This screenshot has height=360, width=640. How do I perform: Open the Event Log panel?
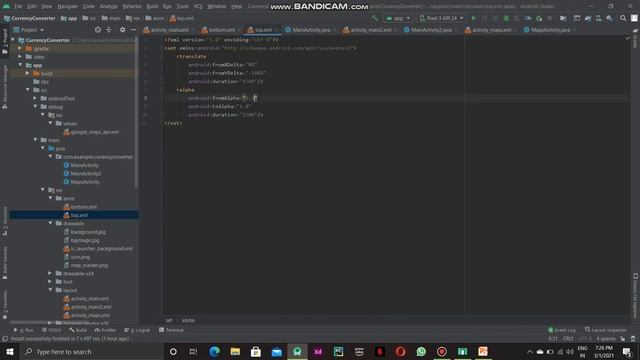(562, 330)
